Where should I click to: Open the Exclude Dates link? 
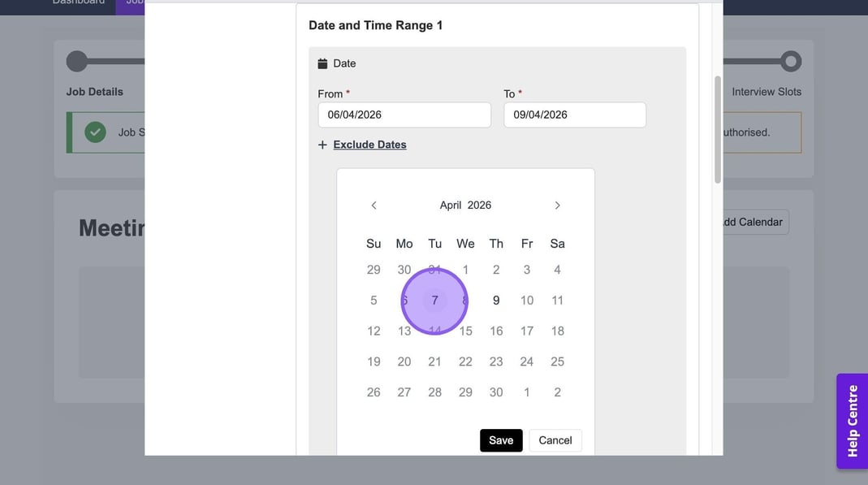point(369,145)
